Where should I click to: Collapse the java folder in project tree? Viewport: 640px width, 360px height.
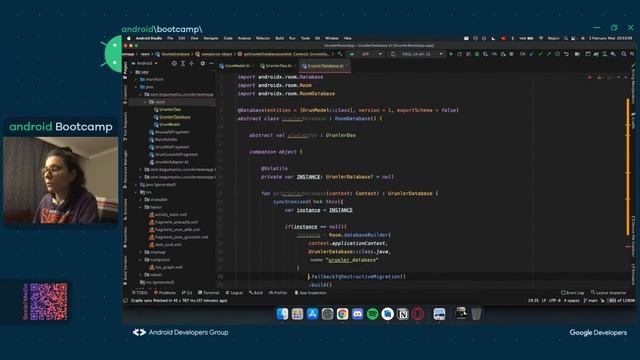tap(137, 87)
